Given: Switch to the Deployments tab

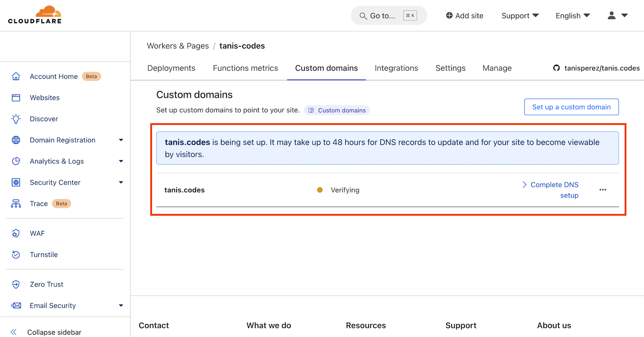Looking at the screenshot, I should pos(171,68).
